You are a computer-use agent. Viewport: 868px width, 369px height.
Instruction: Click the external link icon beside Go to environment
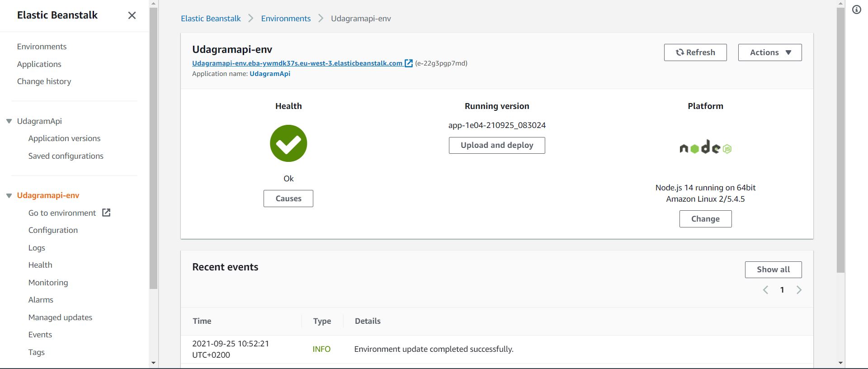[106, 213]
